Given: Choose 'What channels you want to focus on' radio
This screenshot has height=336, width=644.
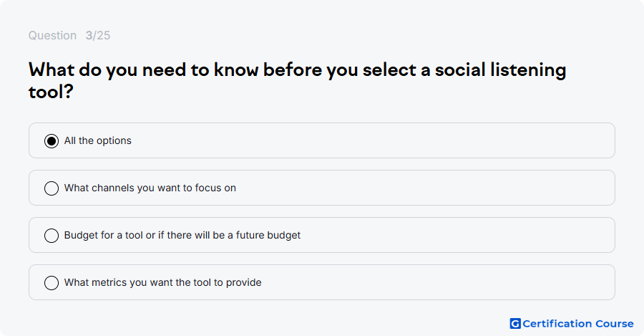Looking at the screenshot, I should 52,188.
